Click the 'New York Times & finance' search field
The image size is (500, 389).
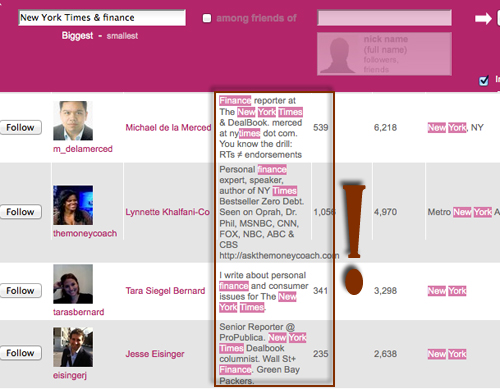coord(102,18)
